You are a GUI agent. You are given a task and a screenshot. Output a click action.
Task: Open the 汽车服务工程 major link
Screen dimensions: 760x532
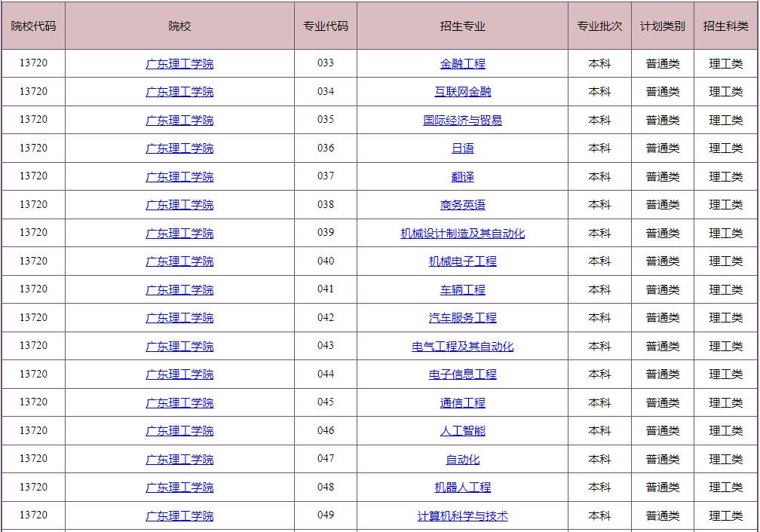(462, 317)
